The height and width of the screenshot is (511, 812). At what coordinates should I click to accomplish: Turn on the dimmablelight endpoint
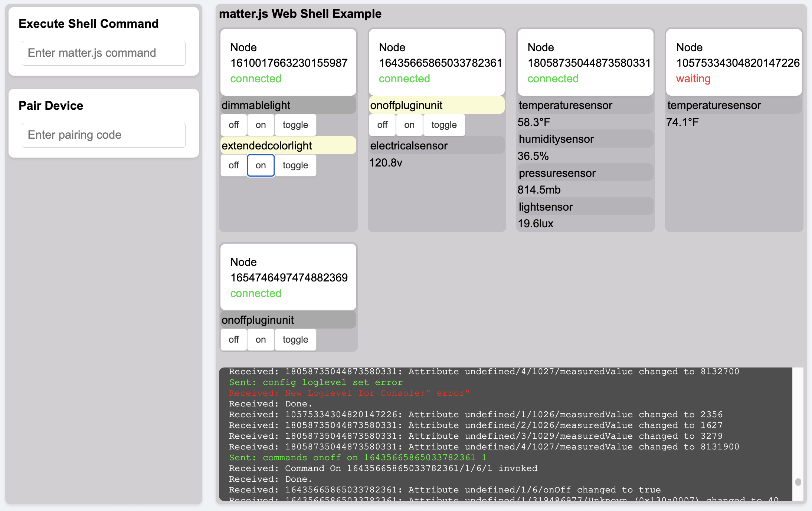click(261, 125)
